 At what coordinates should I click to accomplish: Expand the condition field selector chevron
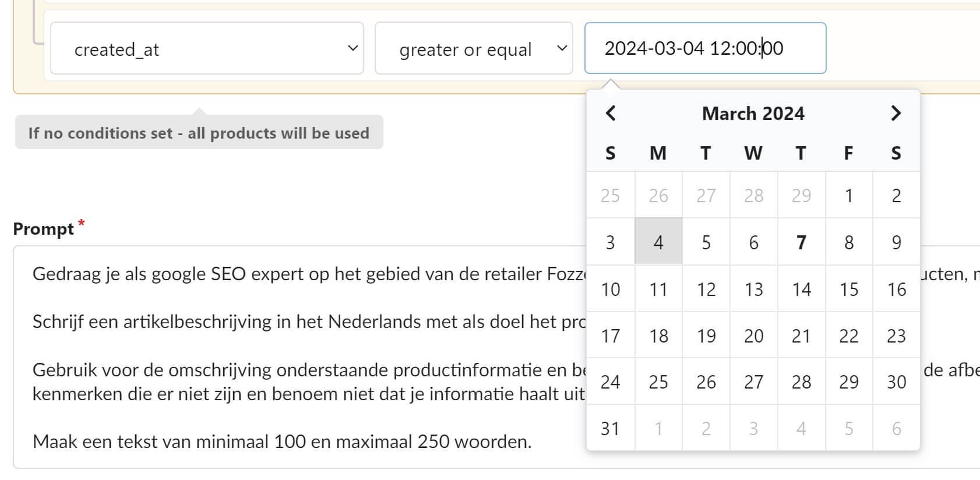pyautogui.click(x=352, y=48)
